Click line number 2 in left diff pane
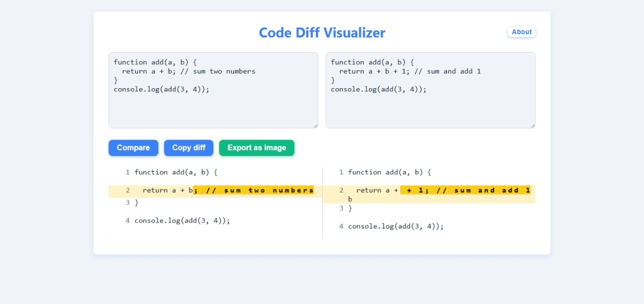Viewport: 644px width, 304px height. pyautogui.click(x=127, y=190)
